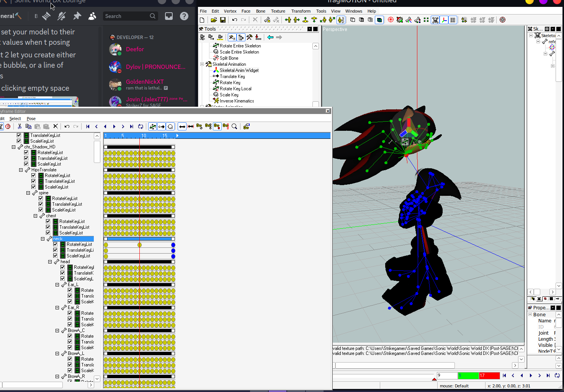Collapse the HipsTranslate tree node
The width and height of the screenshot is (564, 392).
click(21, 170)
